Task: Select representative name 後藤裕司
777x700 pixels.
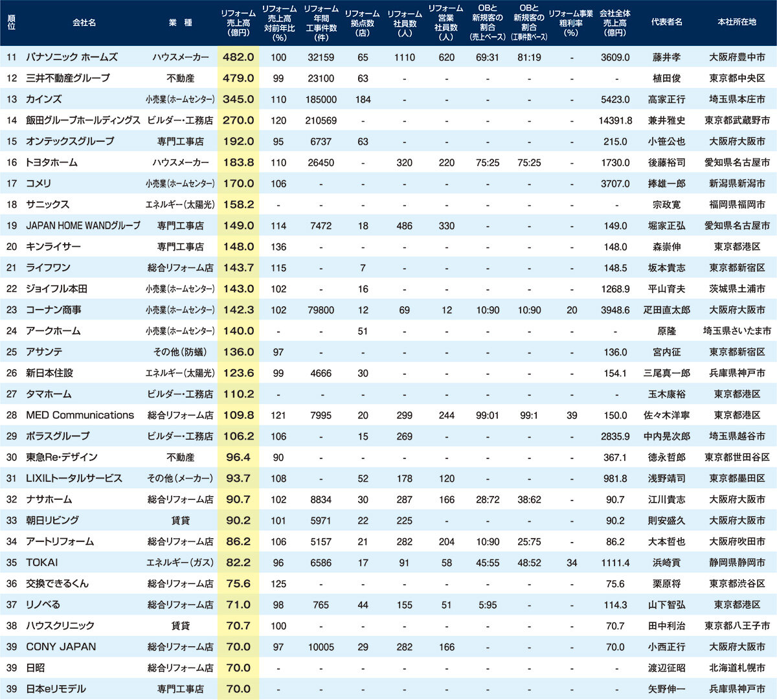Action: [666, 163]
